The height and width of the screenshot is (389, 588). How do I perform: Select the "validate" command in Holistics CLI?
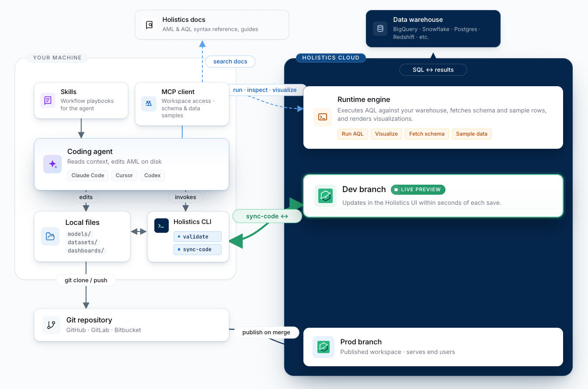pos(198,237)
